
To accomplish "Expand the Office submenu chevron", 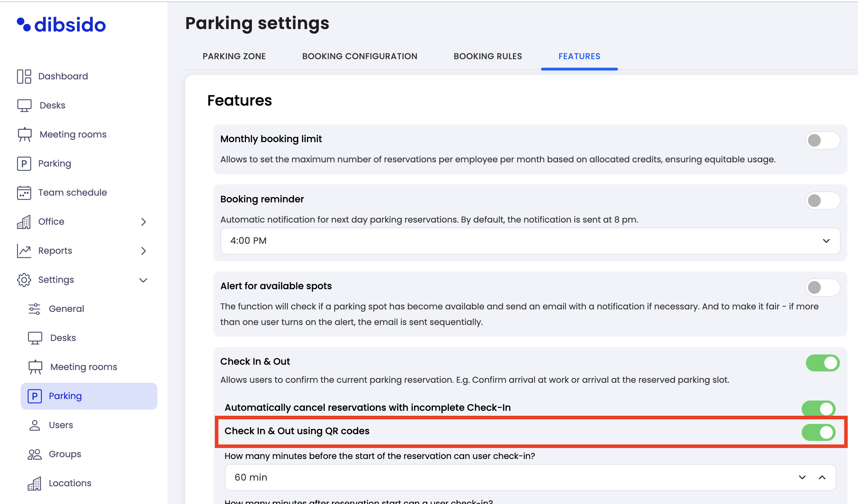I will (143, 222).
